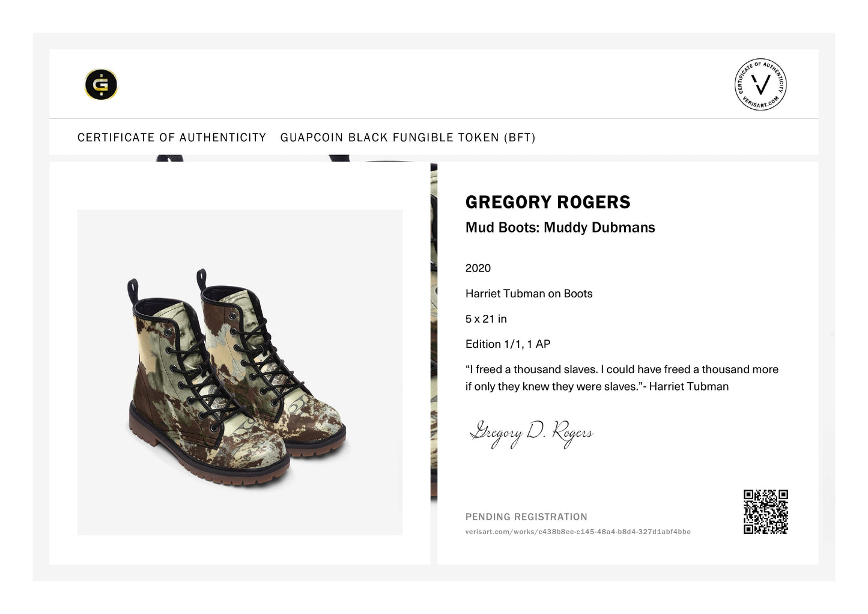This screenshot has width=868, height=614.
Task: Click the 5 x 21 in dimensions
Action: click(x=486, y=319)
